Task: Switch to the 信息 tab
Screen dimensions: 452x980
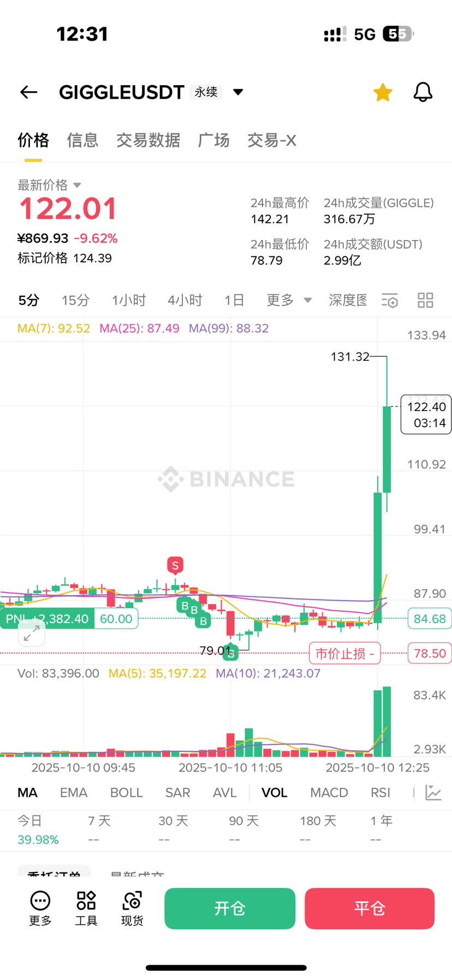Action: 82,140
